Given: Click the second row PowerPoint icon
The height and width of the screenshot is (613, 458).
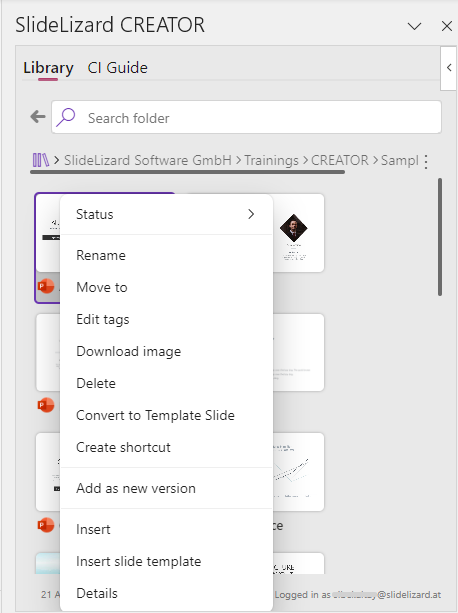Looking at the screenshot, I should (x=46, y=405).
